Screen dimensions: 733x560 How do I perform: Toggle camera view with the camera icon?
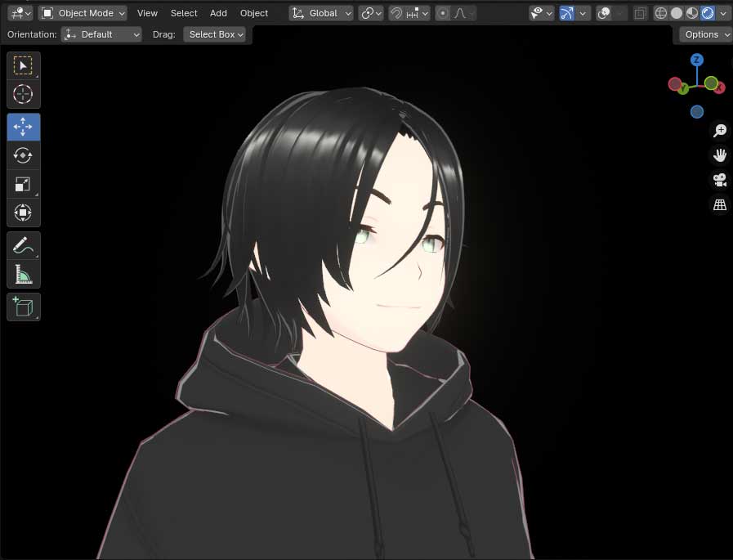[x=720, y=180]
